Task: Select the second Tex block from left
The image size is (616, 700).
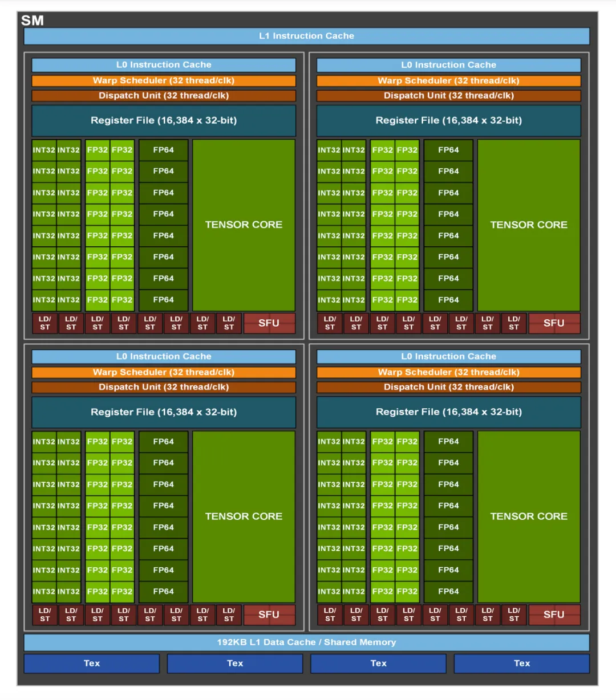Action: click(x=235, y=664)
